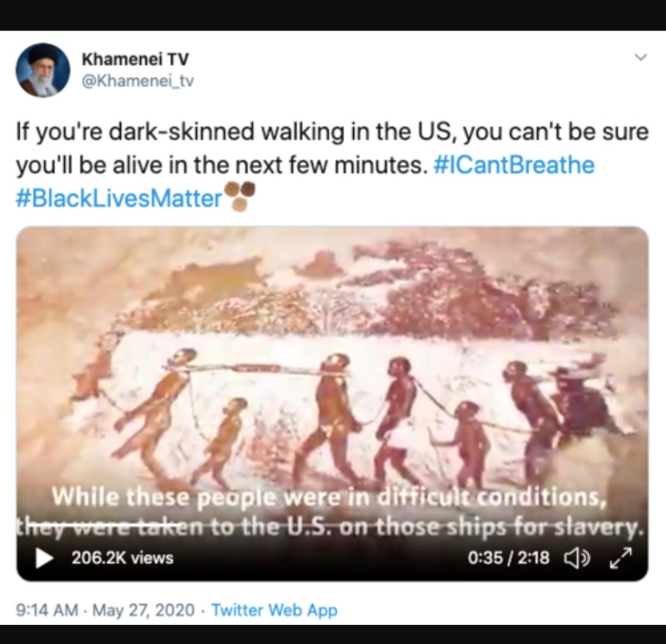Click the May 27, 2020 date
666x644 pixels.
[144, 610]
